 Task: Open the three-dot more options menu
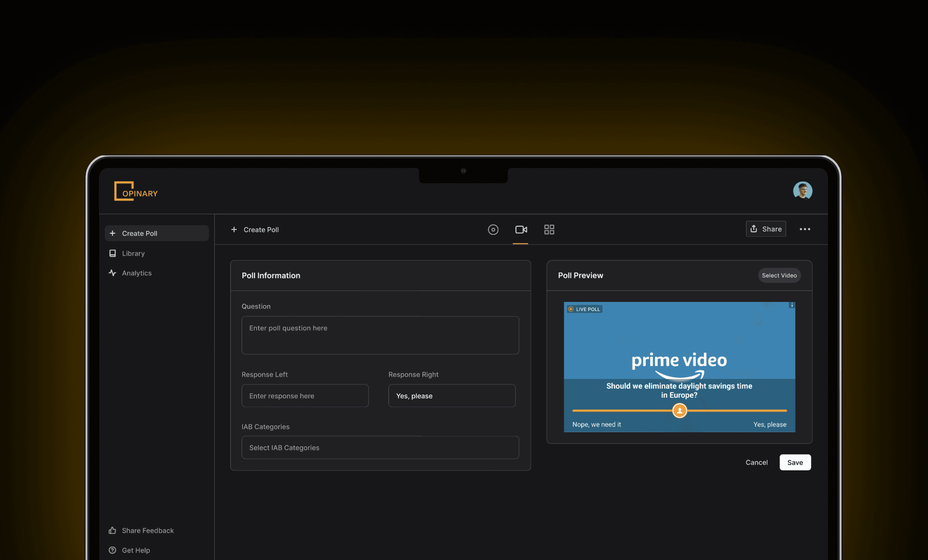805,229
